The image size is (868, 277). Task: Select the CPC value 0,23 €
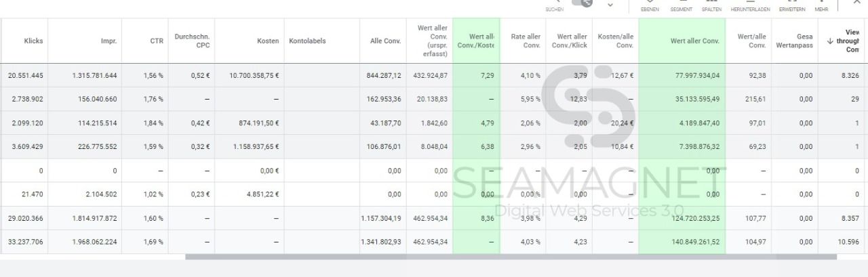200,194
